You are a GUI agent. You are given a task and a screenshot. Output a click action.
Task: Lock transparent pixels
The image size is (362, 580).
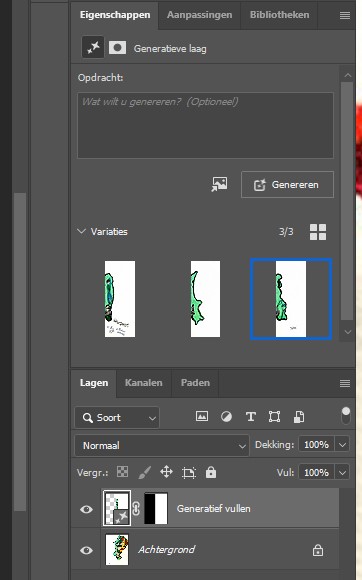pyautogui.click(x=122, y=472)
